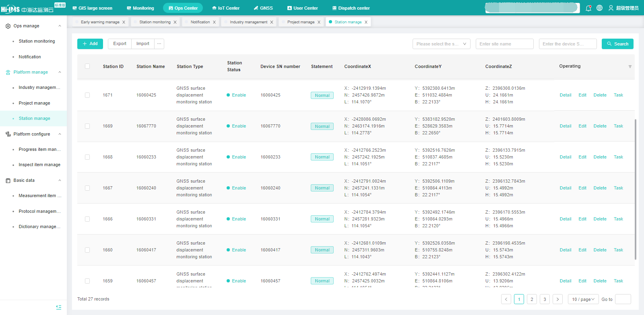Open Project manage in sidebar
Screen dimensions: 644x315
(x=34, y=103)
